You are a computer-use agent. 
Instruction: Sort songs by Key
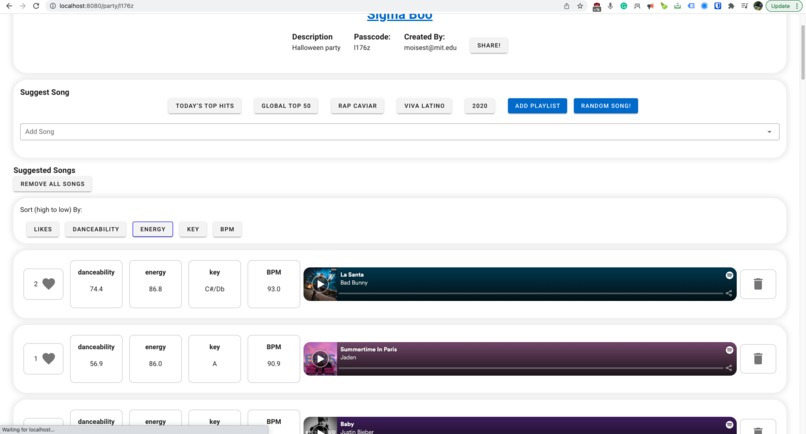193,229
